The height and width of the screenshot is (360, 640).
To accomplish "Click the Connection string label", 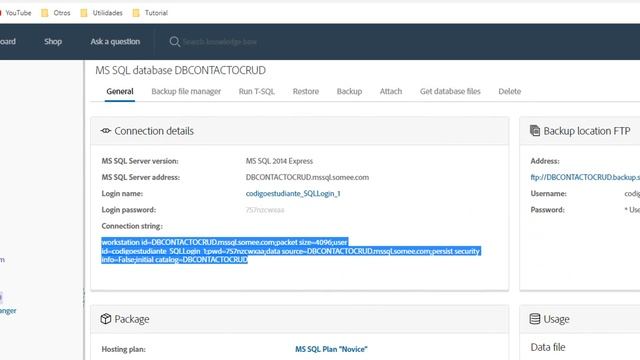I will (132, 226).
